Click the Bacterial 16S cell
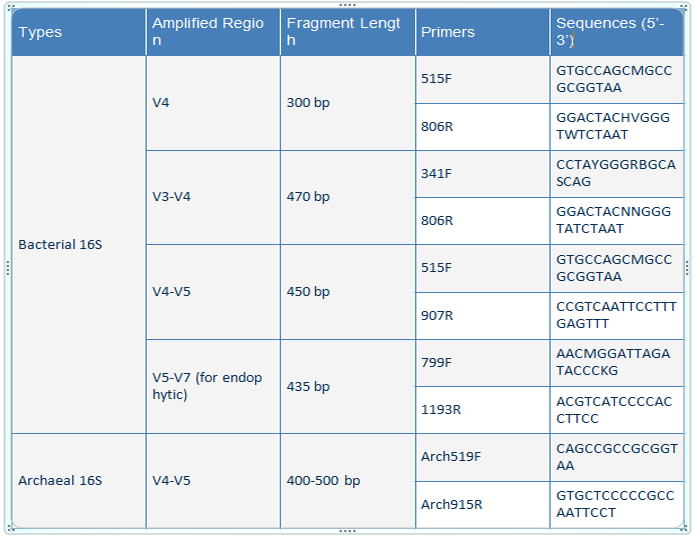Viewport: 695px width, 537px height. click(78, 244)
